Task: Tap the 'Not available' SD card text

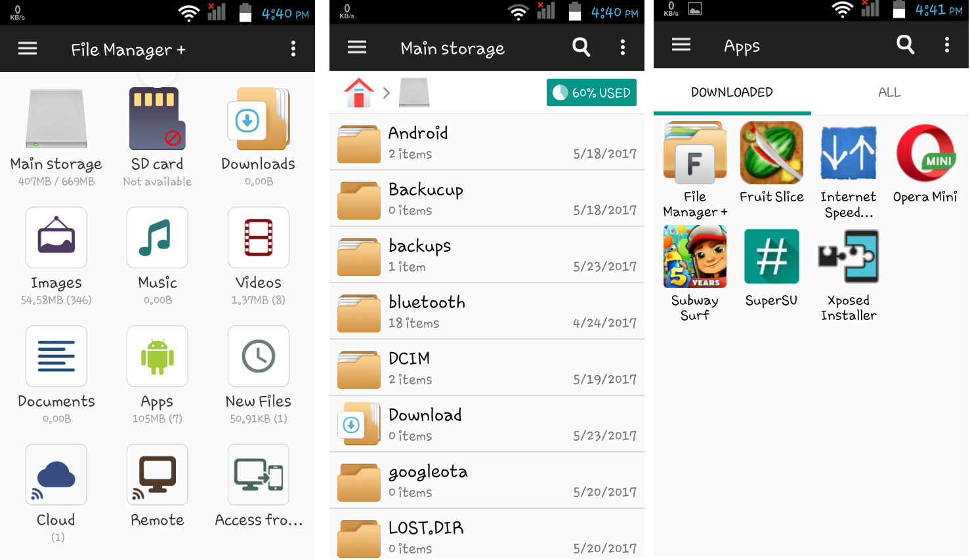Action: click(x=158, y=182)
